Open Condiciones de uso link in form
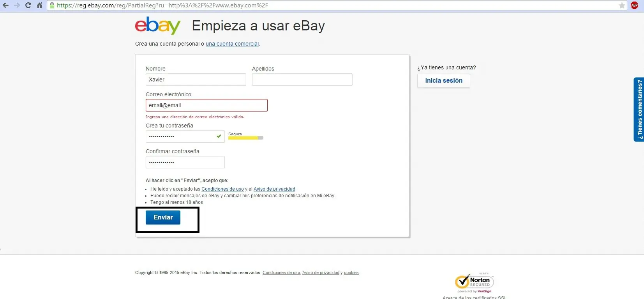This screenshot has width=644, height=299. point(222,189)
